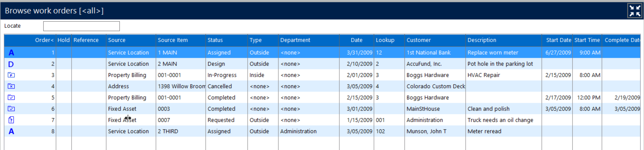Click the Source Item column header
The width and height of the screenshot is (644, 150).
[x=173, y=40]
